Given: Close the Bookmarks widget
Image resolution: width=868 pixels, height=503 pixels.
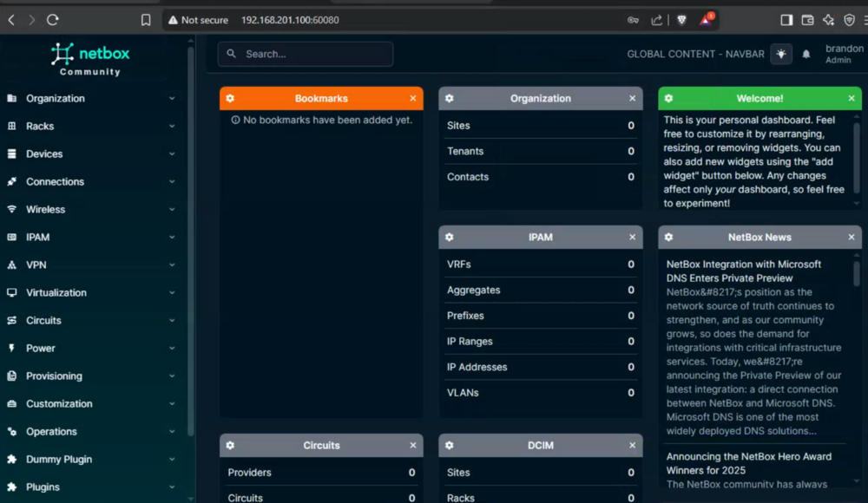Looking at the screenshot, I should 413,99.
